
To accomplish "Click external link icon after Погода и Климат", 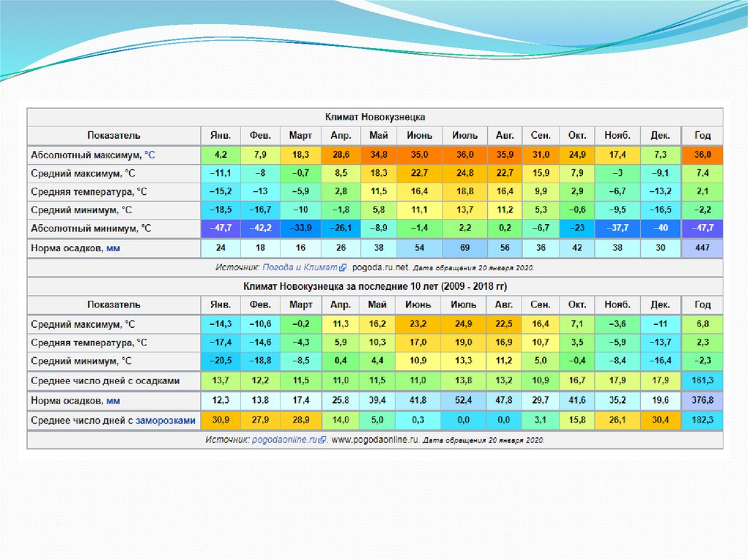I will pos(343,268).
